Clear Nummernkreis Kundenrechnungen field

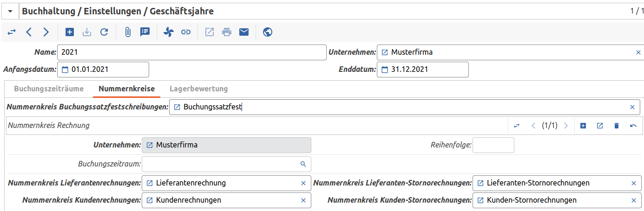point(303,200)
